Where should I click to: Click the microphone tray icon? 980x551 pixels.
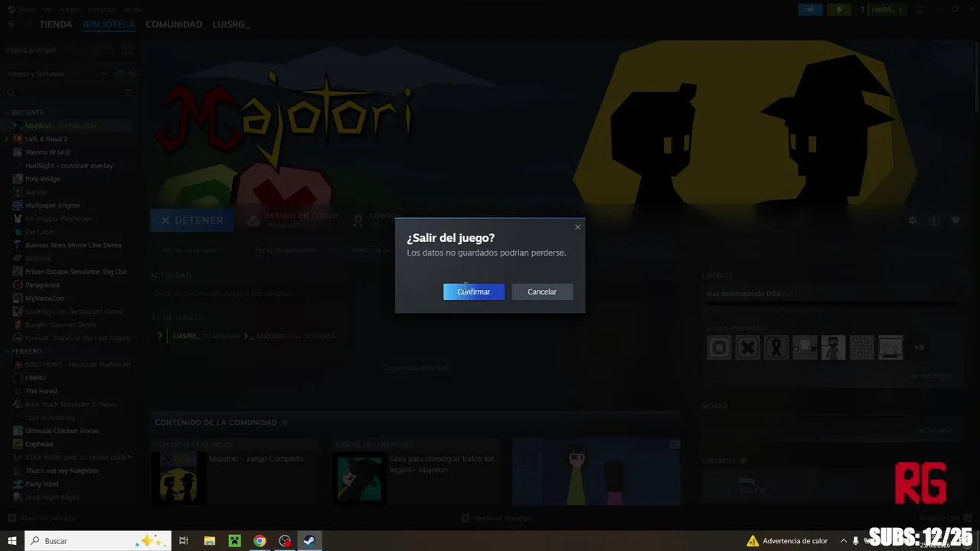click(x=855, y=541)
